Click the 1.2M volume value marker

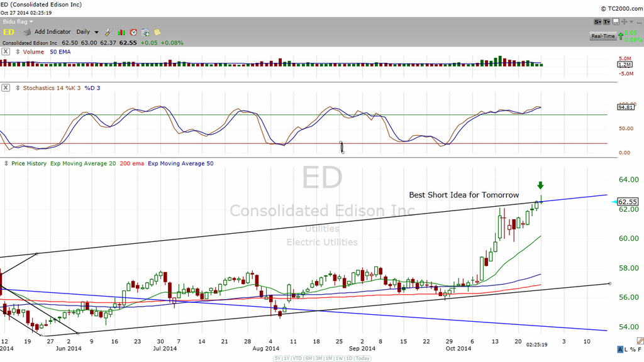pos(625,65)
